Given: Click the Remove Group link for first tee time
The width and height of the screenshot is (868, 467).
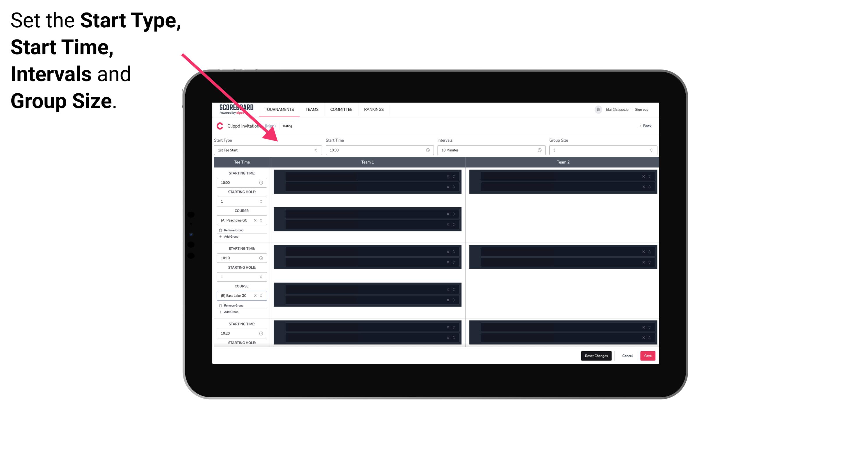Looking at the screenshot, I should pyautogui.click(x=233, y=229).
